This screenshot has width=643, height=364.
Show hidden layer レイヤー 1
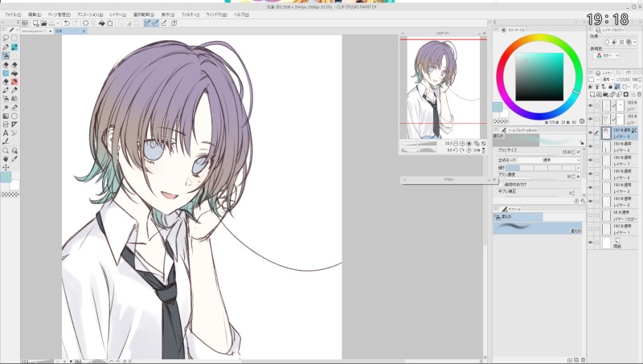point(591,229)
